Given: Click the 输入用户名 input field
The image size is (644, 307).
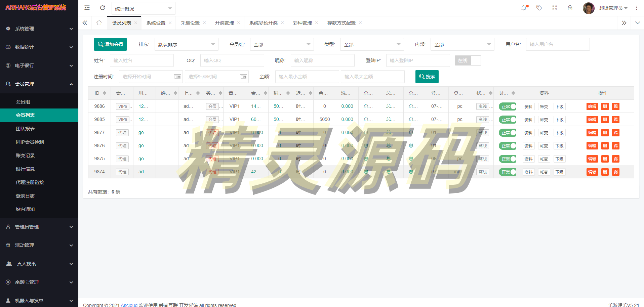Looking at the screenshot, I should (557, 44).
